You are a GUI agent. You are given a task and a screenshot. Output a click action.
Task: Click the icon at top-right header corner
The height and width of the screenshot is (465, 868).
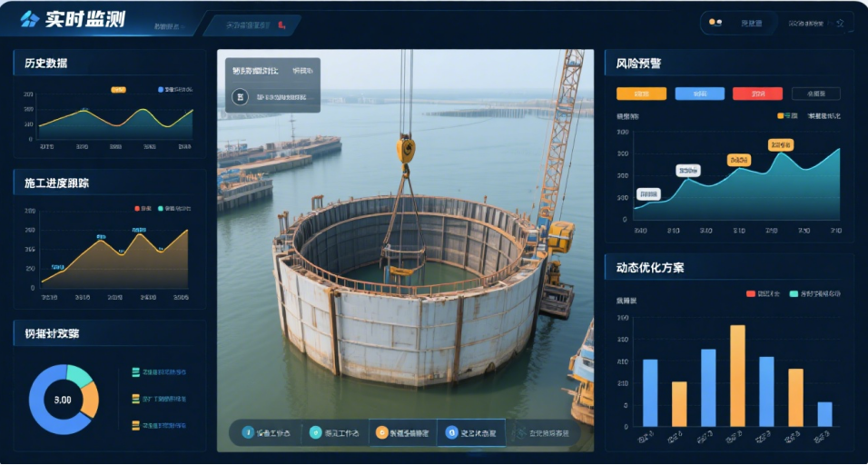840,24
